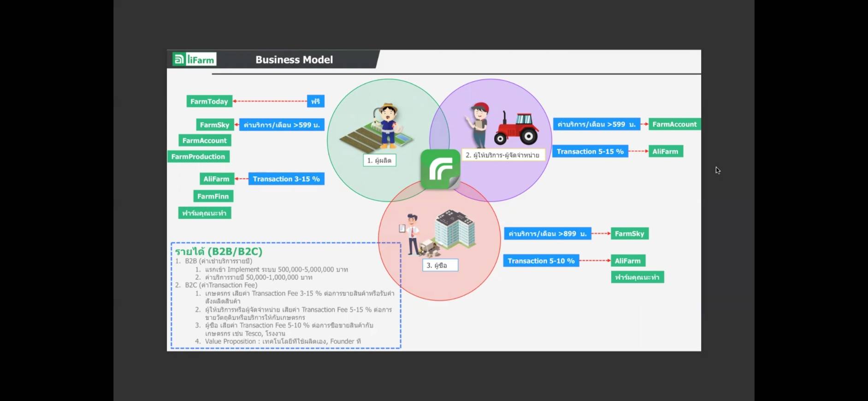Select the FarmFinn label
Viewport: 868px width, 401px height.
tap(213, 196)
